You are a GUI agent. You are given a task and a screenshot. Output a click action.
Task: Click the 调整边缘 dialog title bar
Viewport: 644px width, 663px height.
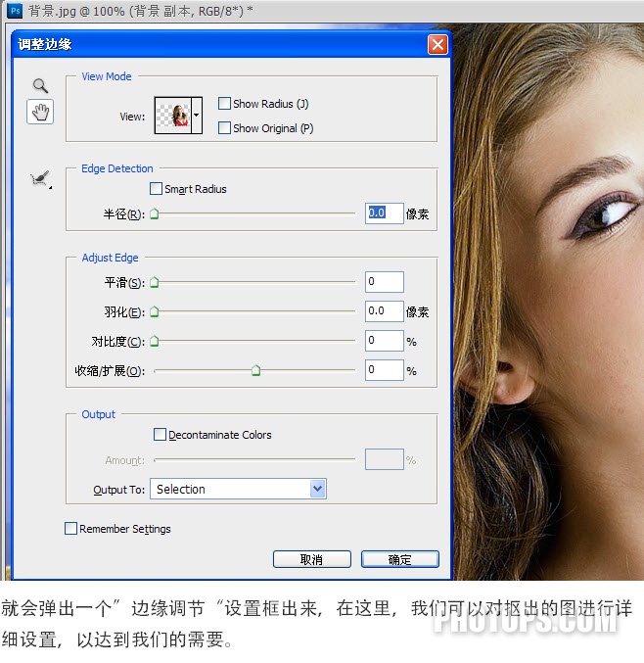point(231,44)
